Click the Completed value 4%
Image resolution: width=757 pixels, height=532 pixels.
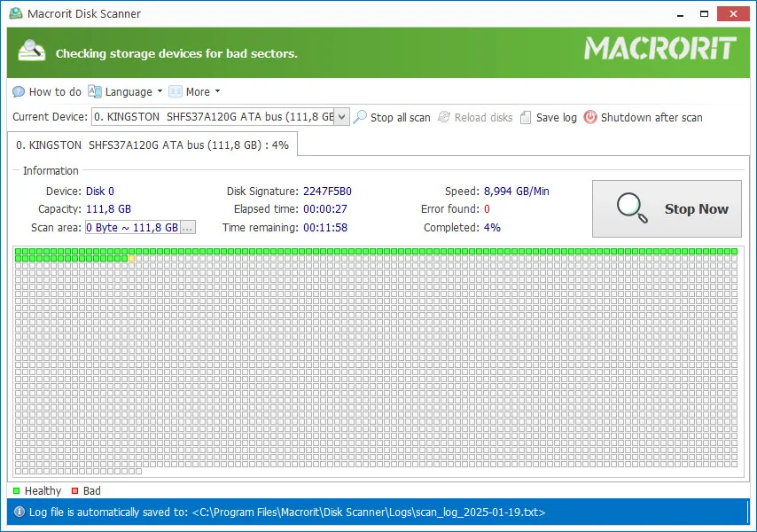(x=492, y=227)
